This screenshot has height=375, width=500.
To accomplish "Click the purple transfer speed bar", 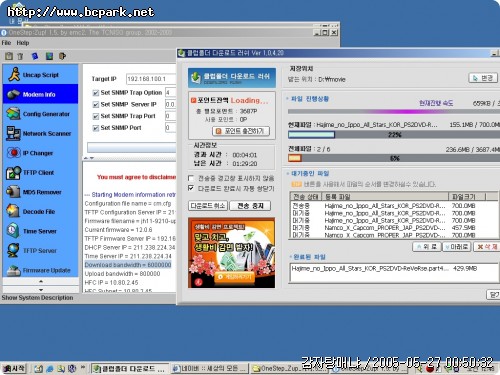I will [394, 112].
